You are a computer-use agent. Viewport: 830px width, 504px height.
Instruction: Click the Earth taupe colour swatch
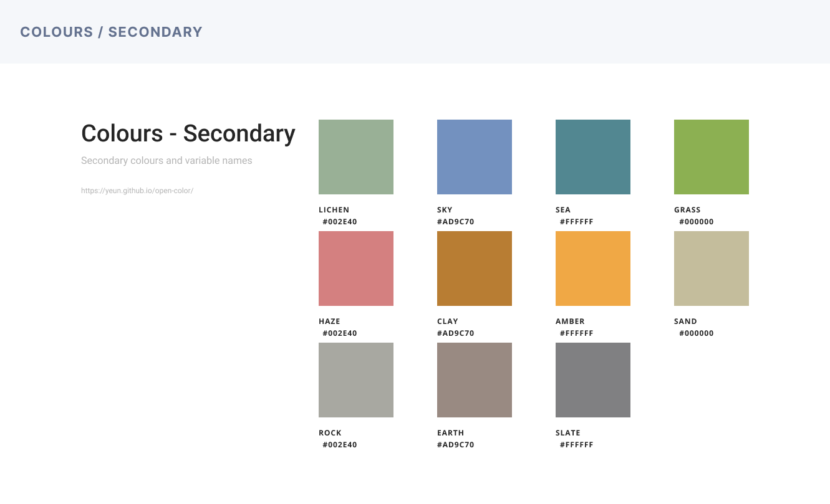pos(475,380)
